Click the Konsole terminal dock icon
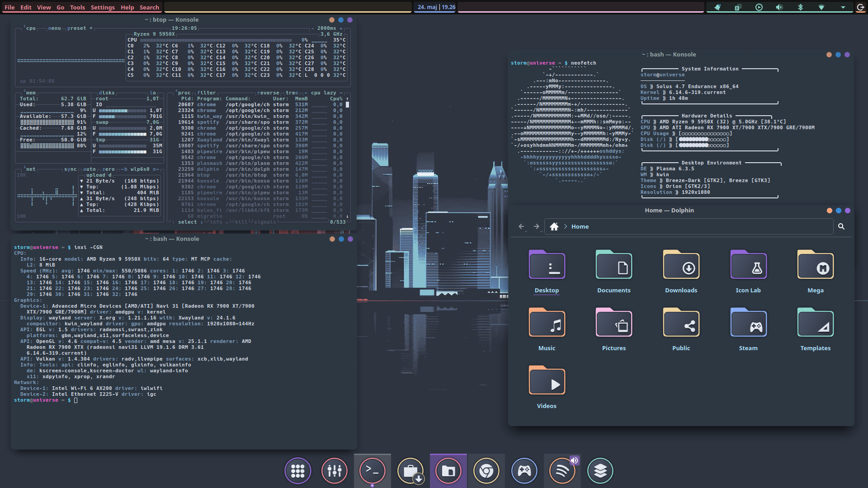Viewport: 868px width, 488px height. (372, 471)
